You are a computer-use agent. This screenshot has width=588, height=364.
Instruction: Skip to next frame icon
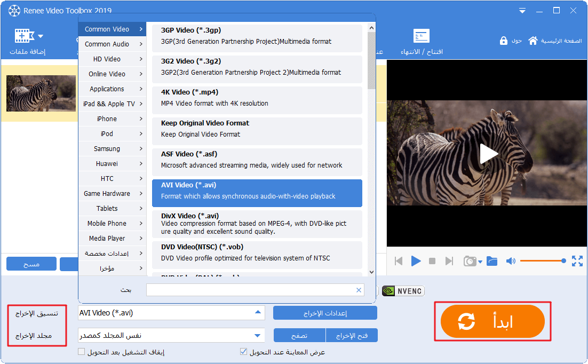tap(449, 261)
